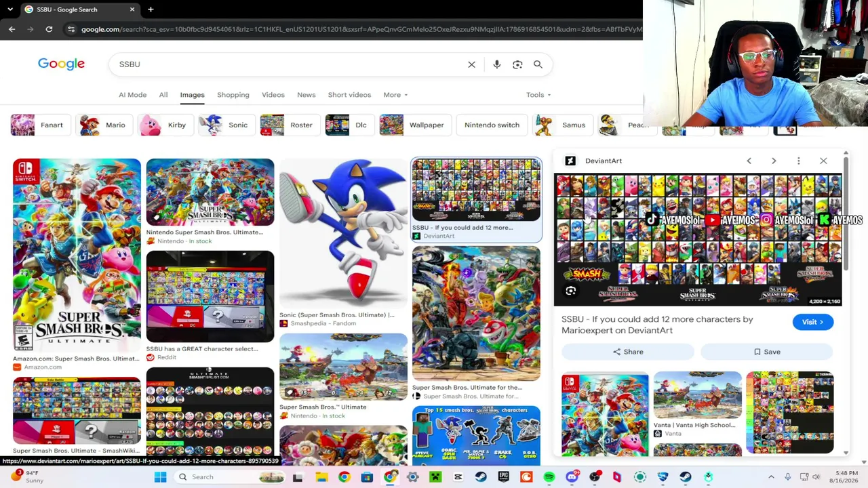Go back one page in browser

[x=12, y=29]
